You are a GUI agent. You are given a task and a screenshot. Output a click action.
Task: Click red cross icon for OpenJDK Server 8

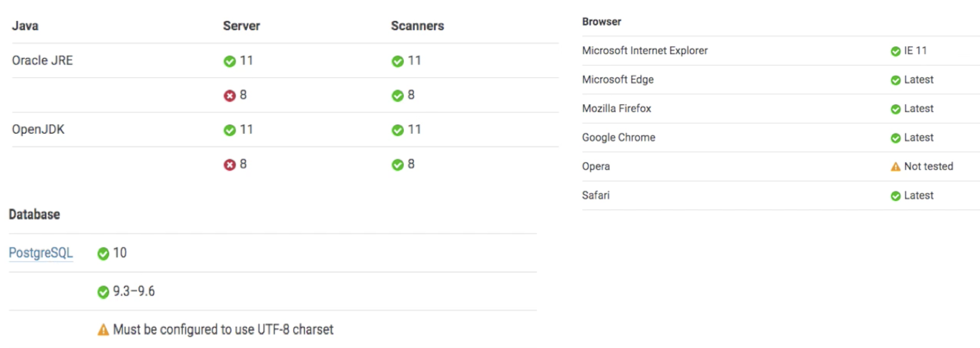[229, 165]
